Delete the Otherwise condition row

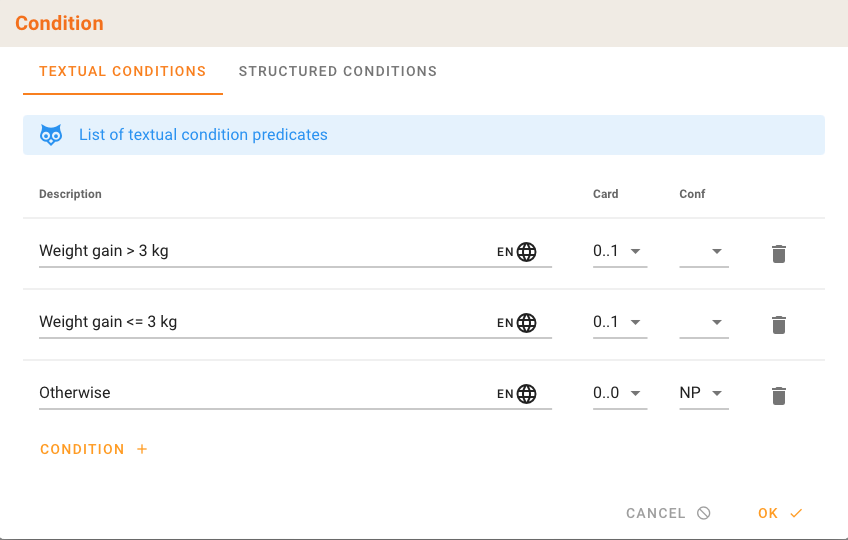click(779, 396)
